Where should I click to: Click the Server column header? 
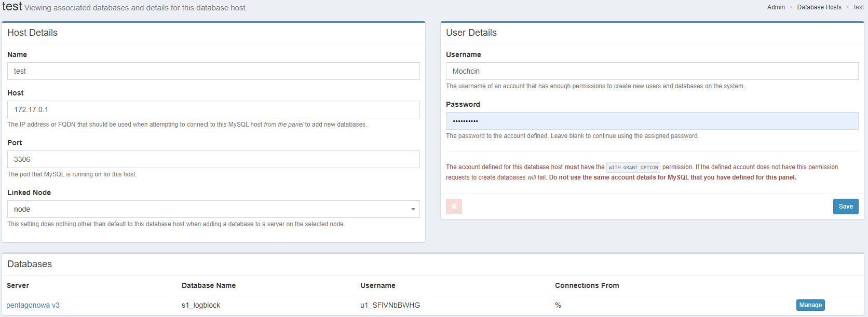[x=18, y=285]
